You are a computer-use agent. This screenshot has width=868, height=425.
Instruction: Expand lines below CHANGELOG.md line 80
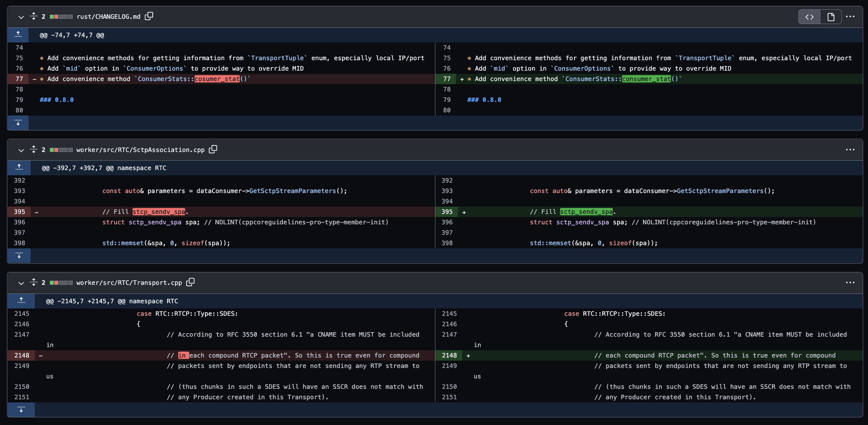18,123
